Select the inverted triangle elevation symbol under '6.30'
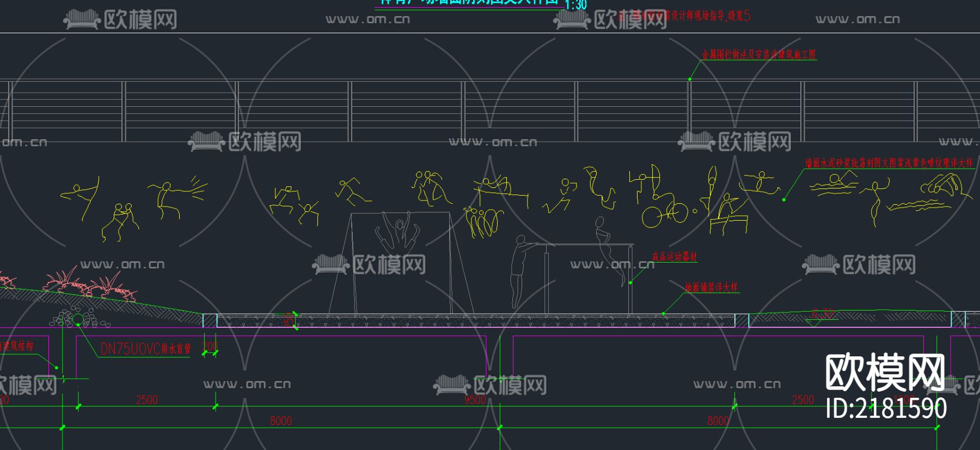The width and height of the screenshot is (980, 450). coord(814,323)
